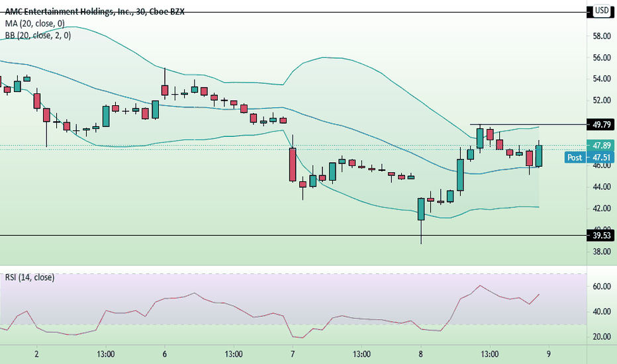Click the date 8 time axis label
Screen dimensions: 617x364
point(420,354)
